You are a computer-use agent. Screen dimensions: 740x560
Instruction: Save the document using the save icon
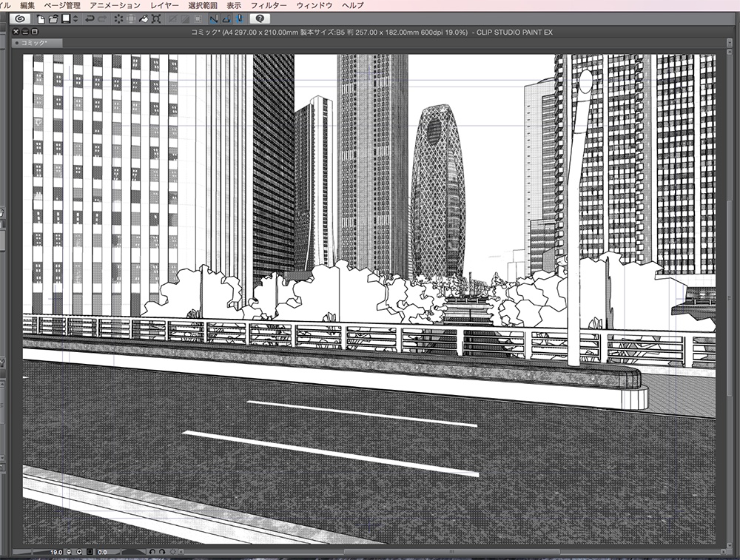coord(65,18)
